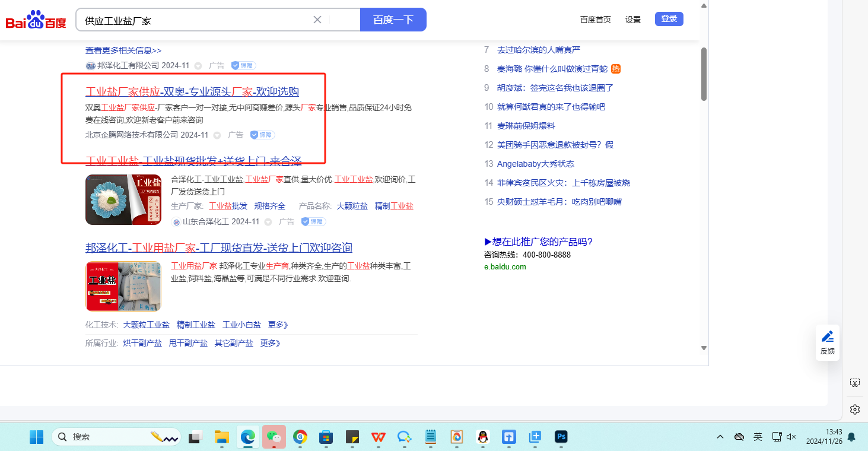
Task: Launch Photoshop from the taskbar
Action: click(x=561, y=437)
